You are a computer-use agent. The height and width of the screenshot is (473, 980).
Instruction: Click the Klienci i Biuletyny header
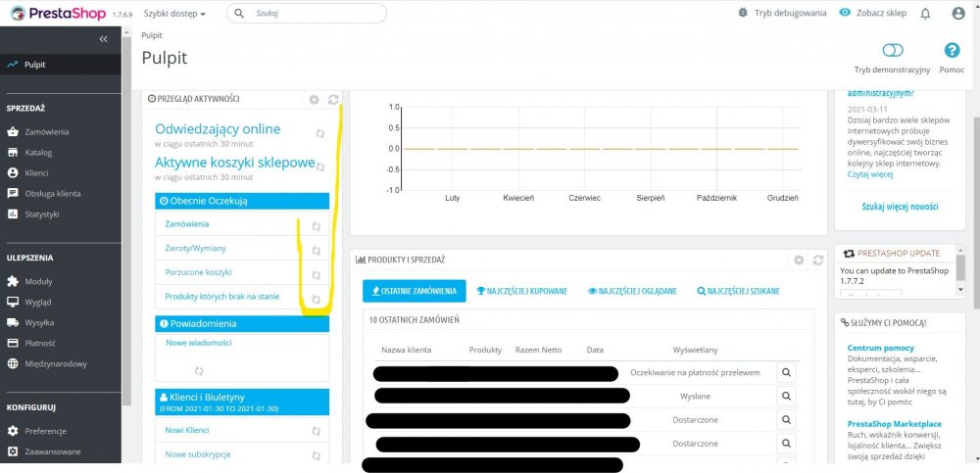242,402
